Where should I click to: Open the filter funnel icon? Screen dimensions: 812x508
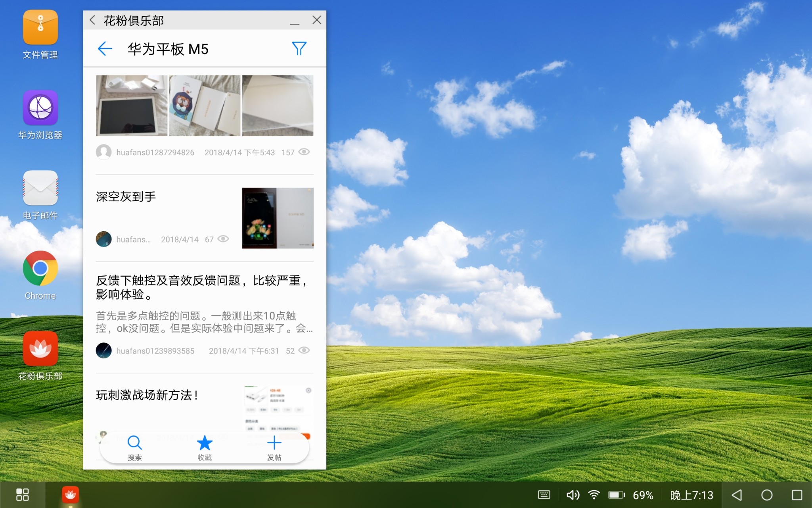pos(299,49)
